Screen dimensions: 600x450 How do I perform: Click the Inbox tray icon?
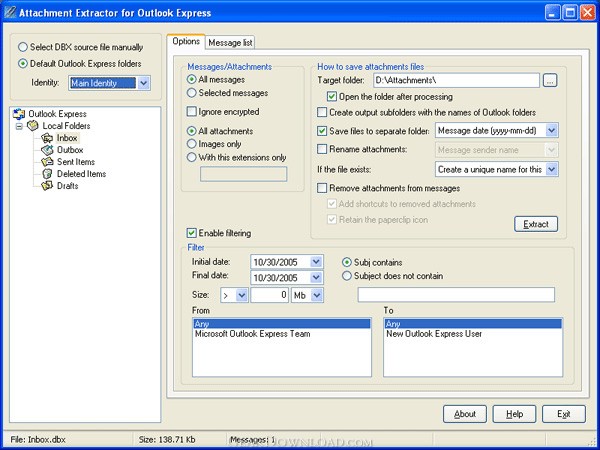pyautogui.click(x=47, y=138)
